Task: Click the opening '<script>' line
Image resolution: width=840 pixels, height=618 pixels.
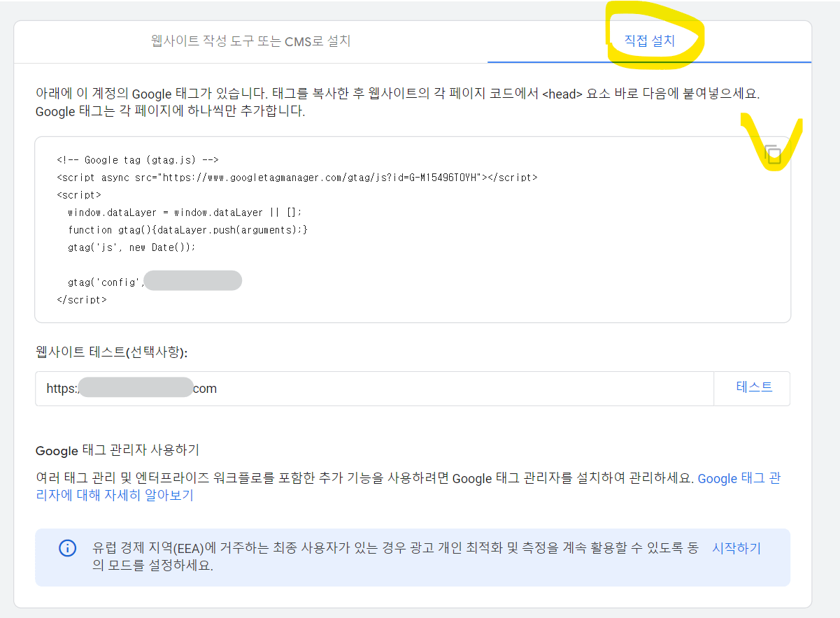Action: (x=79, y=195)
